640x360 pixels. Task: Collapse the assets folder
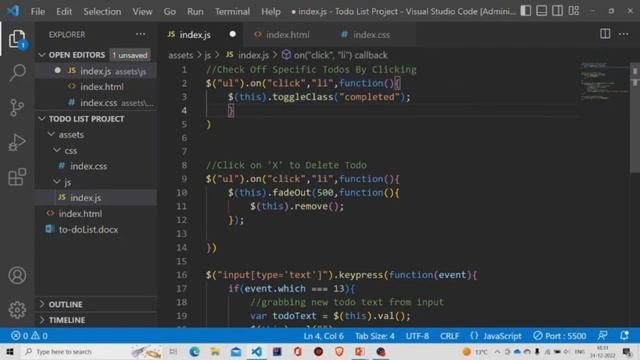pos(71,134)
